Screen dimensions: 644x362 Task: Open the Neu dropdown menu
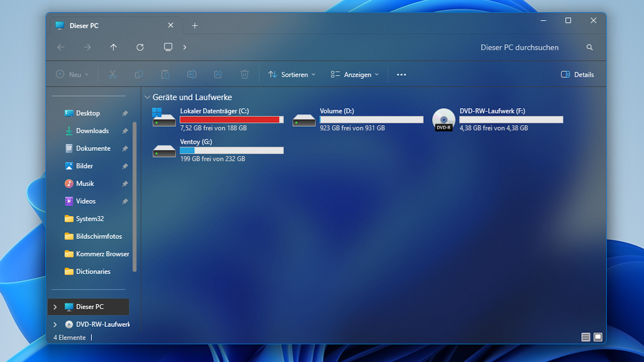(72, 74)
